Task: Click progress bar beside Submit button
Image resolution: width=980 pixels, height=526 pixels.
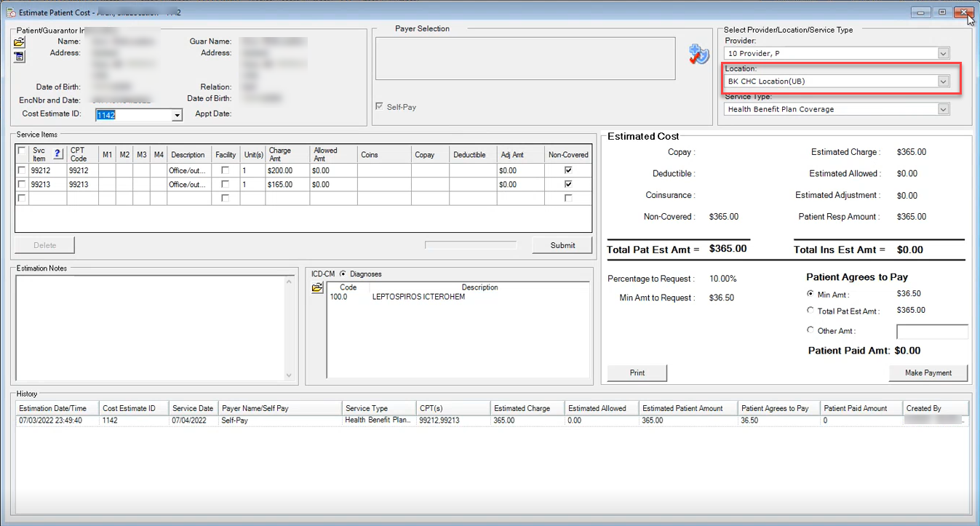Action: pos(471,245)
